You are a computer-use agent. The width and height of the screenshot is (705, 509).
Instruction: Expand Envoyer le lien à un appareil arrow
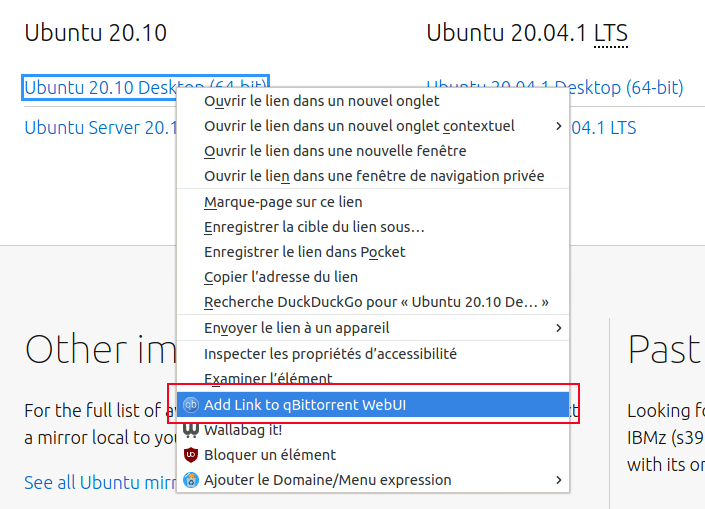pos(558,328)
